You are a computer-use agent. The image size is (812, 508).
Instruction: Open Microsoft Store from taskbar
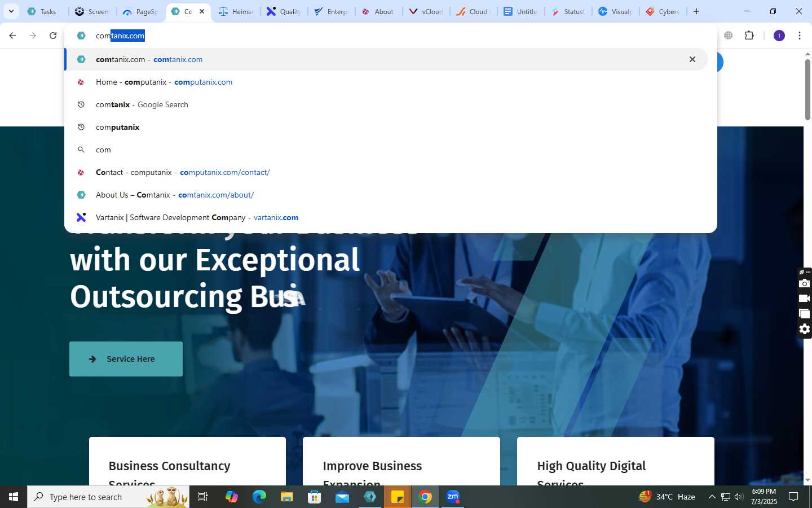(314, 497)
